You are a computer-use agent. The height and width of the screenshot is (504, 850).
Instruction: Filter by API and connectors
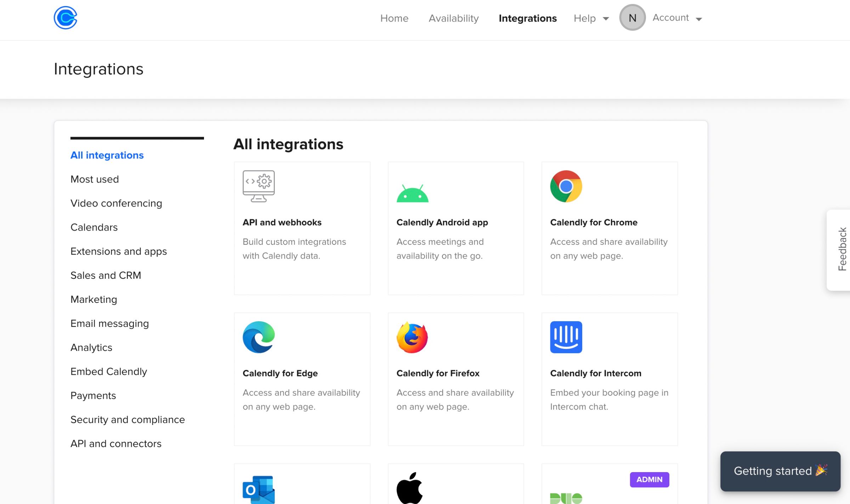[116, 443]
